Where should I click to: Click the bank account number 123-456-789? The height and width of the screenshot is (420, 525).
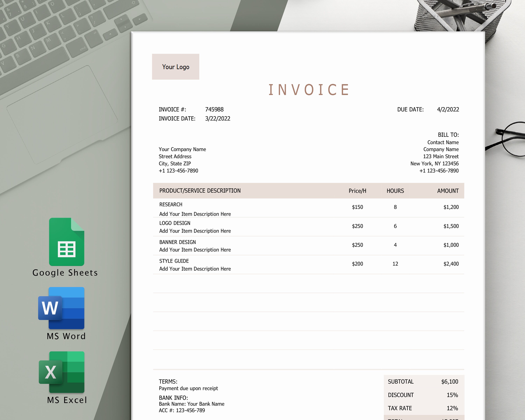pyautogui.click(x=190, y=410)
